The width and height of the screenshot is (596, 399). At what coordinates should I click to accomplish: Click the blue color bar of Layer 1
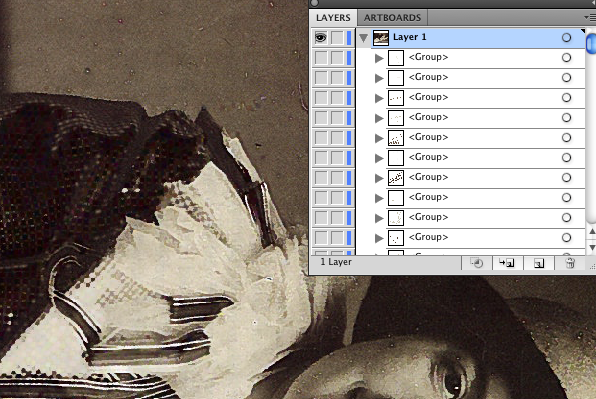coord(349,38)
